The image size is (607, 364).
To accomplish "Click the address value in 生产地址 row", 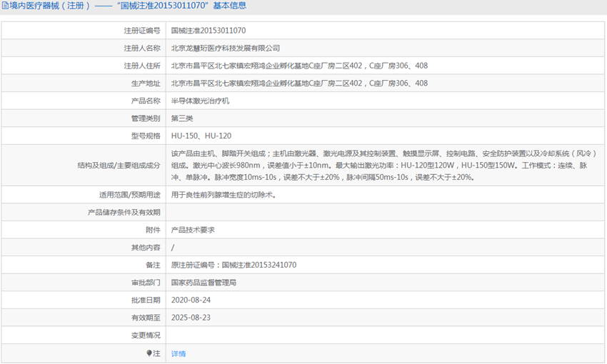I will (x=299, y=84).
